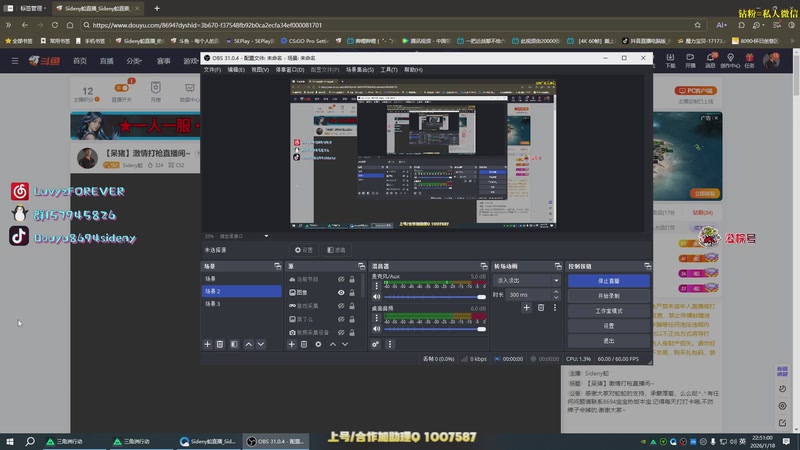Image resolution: width=800 pixels, height=450 pixels.
Task: Select 场景 3 in the Scenes list
Action: pyautogui.click(x=242, y=304)
